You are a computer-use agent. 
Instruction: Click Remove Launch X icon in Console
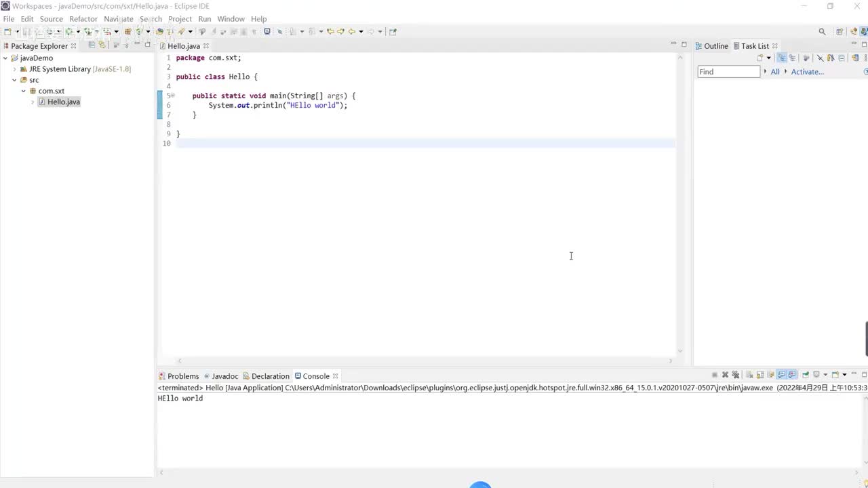pos(725,375)
